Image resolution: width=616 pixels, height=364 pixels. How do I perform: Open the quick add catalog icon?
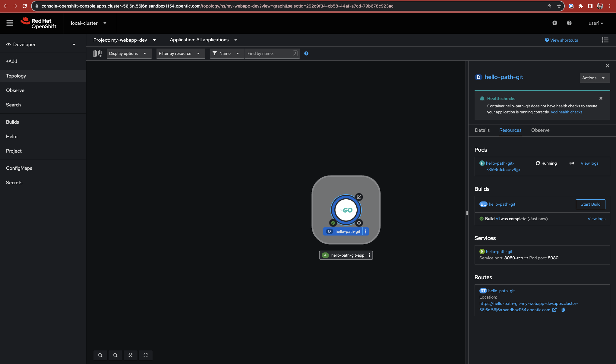point(97,53)
